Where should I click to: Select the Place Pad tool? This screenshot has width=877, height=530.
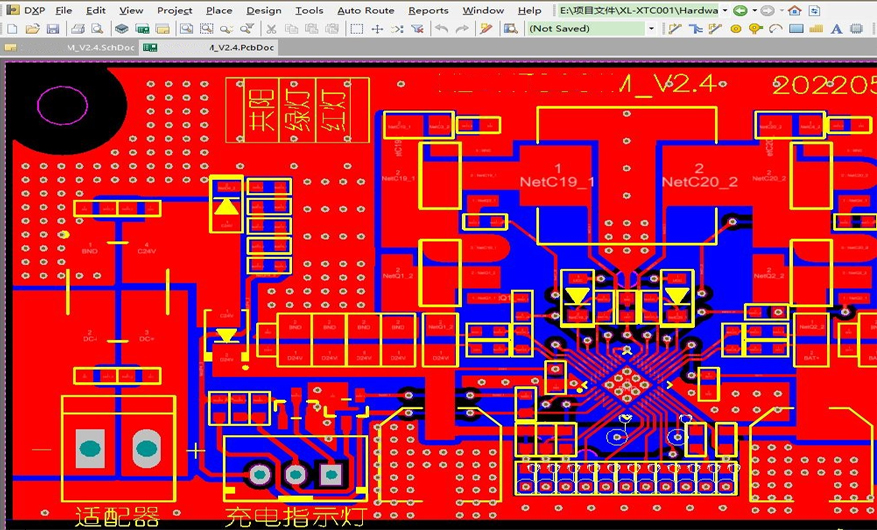[736, 29]
